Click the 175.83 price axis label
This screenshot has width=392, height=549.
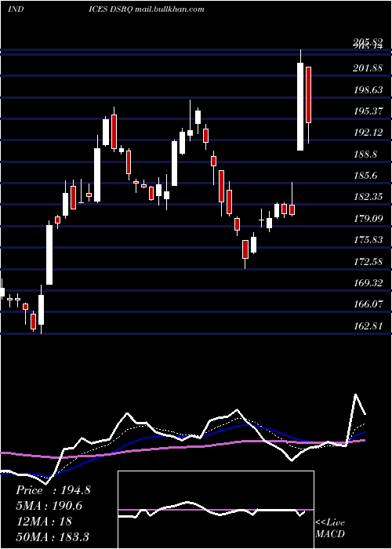tap(368, 240)
